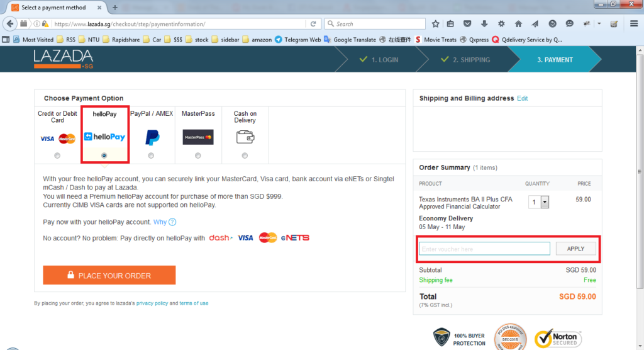Viewport: 644px width, 350px height.
Task: Click the Norton Secured badge
Action: click(557, 339)
